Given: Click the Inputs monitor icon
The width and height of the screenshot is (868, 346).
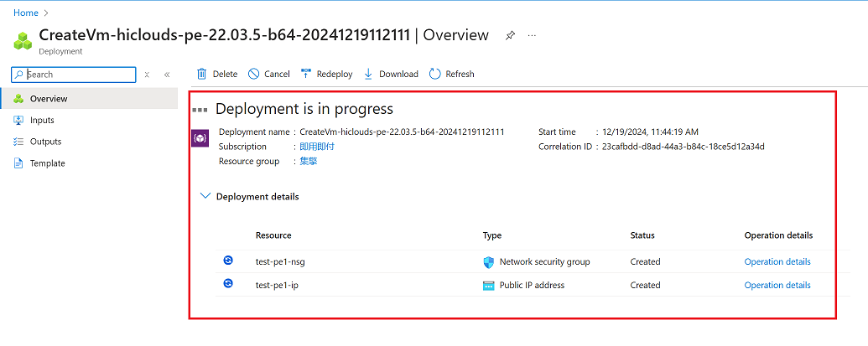Looking at the screenshot, I should (x=18, y=120).
